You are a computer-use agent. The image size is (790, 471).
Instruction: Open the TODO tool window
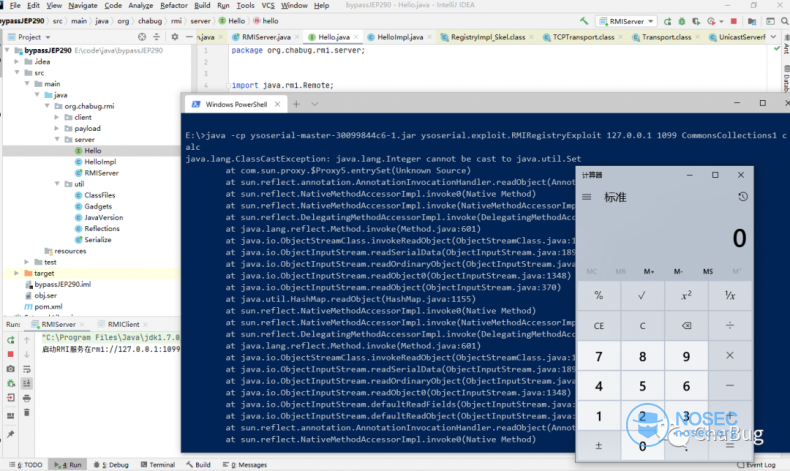[26, 464]
